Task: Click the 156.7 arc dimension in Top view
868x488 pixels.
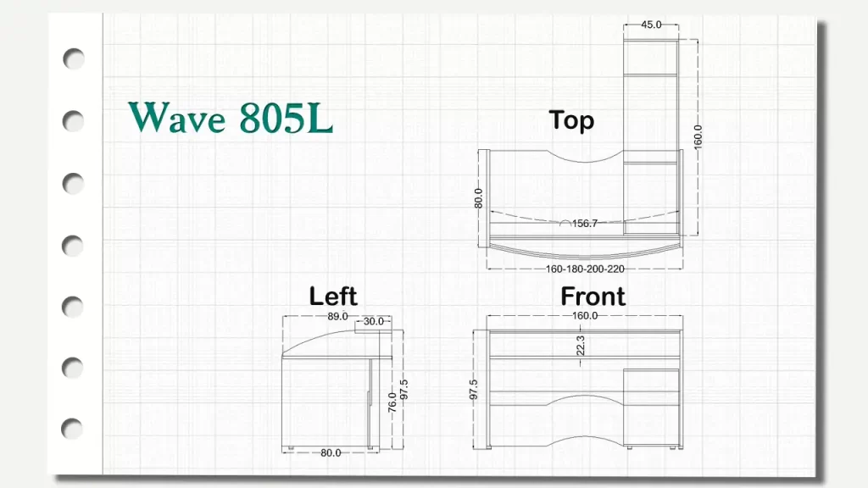Action: tap(584, 224)
